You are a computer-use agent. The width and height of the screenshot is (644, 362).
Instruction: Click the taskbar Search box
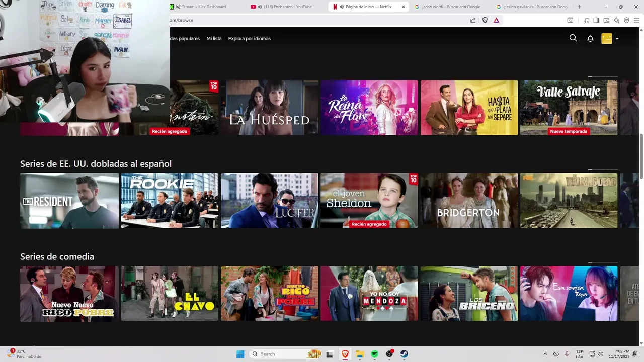point(285,354)
